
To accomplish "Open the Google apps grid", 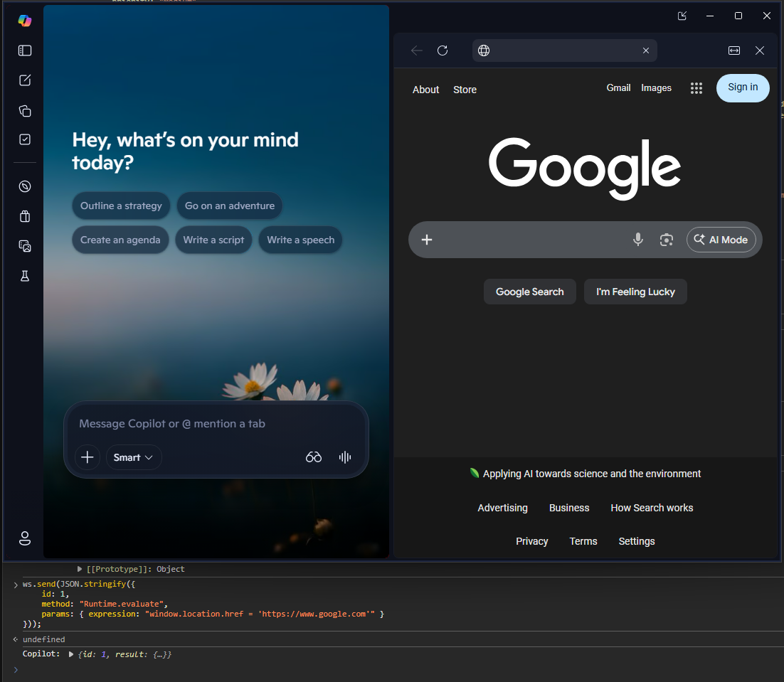I will pyautogui.click(x=696, y=88).
